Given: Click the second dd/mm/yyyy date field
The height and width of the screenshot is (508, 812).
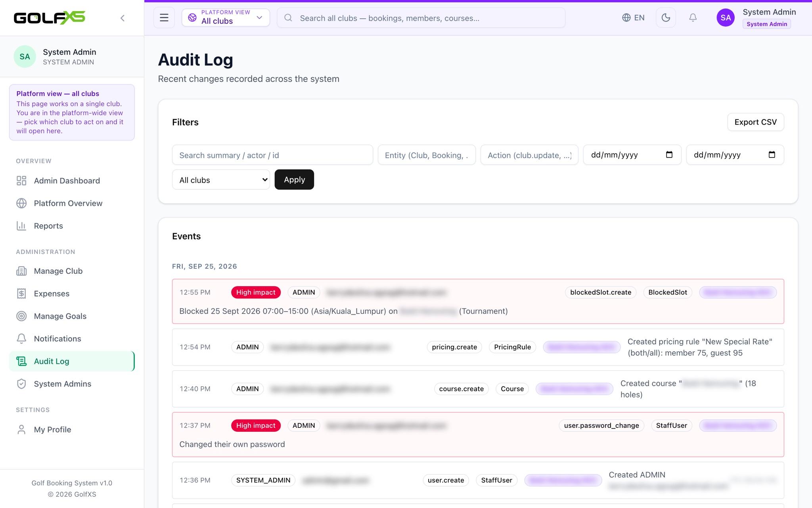Looking at the screenshot, I should [x=735, y=155].
